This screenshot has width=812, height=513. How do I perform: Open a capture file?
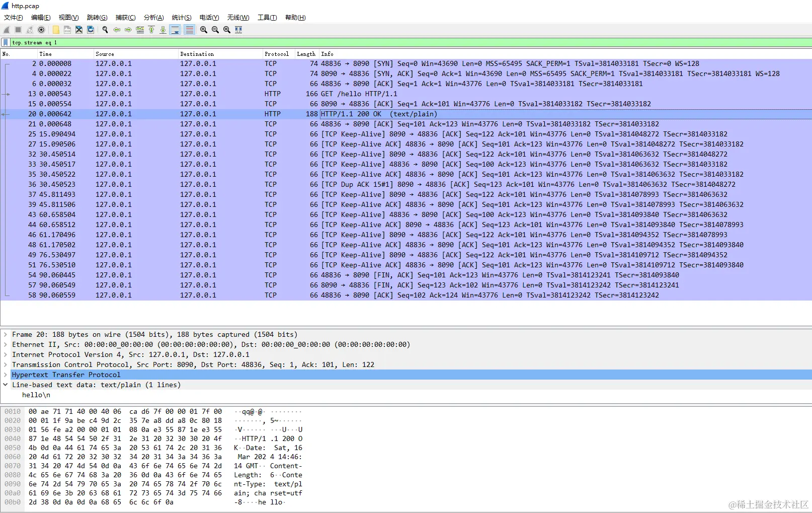pyautogui.click(x=56, y=30)
